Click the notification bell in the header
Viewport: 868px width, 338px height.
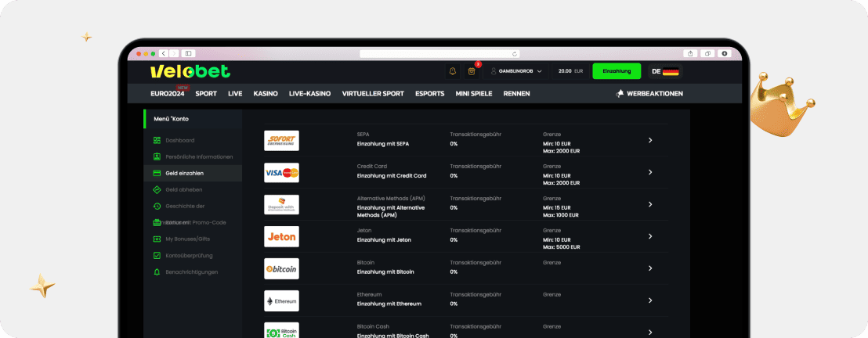[452, 71]
